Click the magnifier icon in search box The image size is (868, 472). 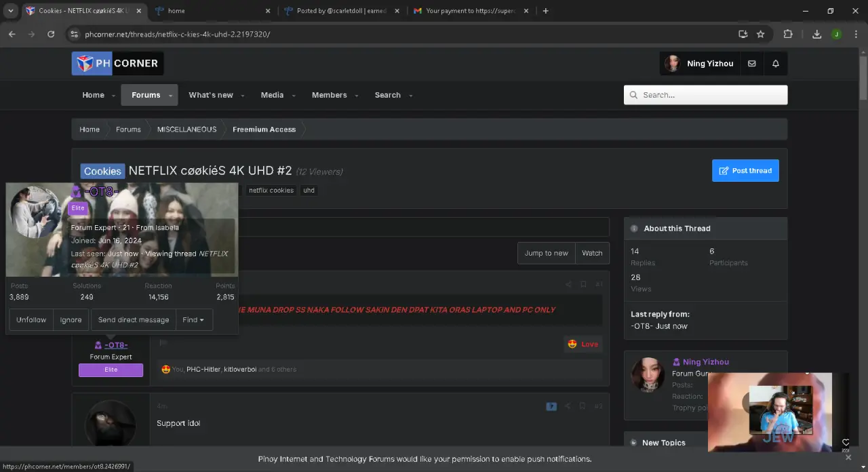point(634,95)
